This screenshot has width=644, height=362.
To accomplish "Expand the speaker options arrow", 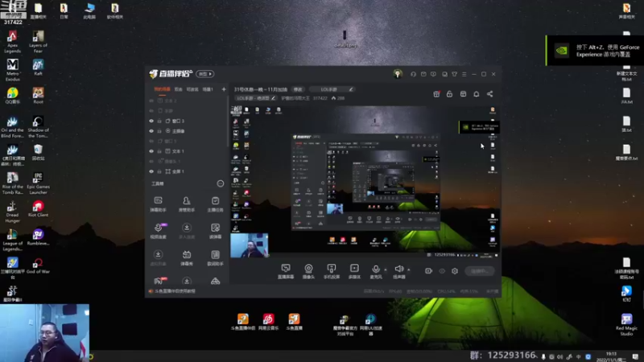I will [409, 269].
